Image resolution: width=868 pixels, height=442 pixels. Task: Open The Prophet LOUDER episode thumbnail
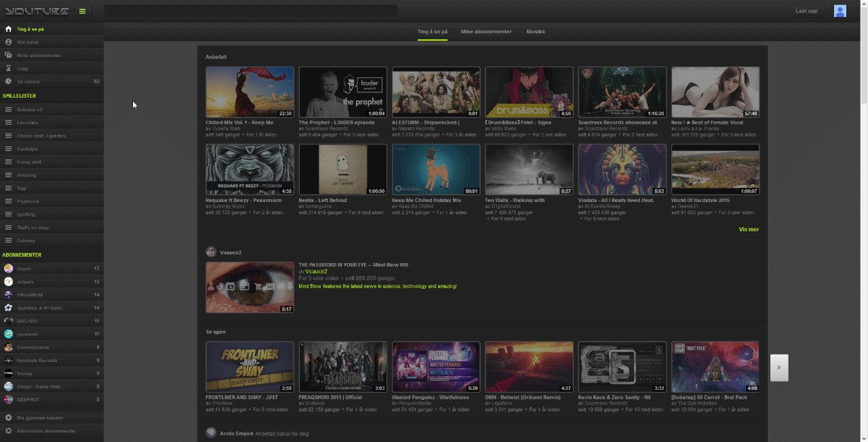tap(343, 92)
